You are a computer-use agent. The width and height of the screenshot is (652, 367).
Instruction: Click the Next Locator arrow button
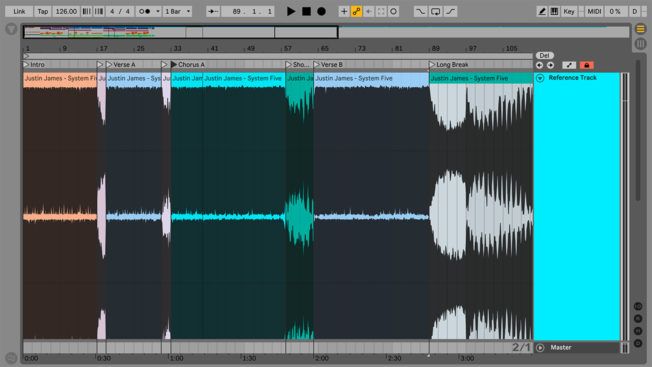[550, 65]
